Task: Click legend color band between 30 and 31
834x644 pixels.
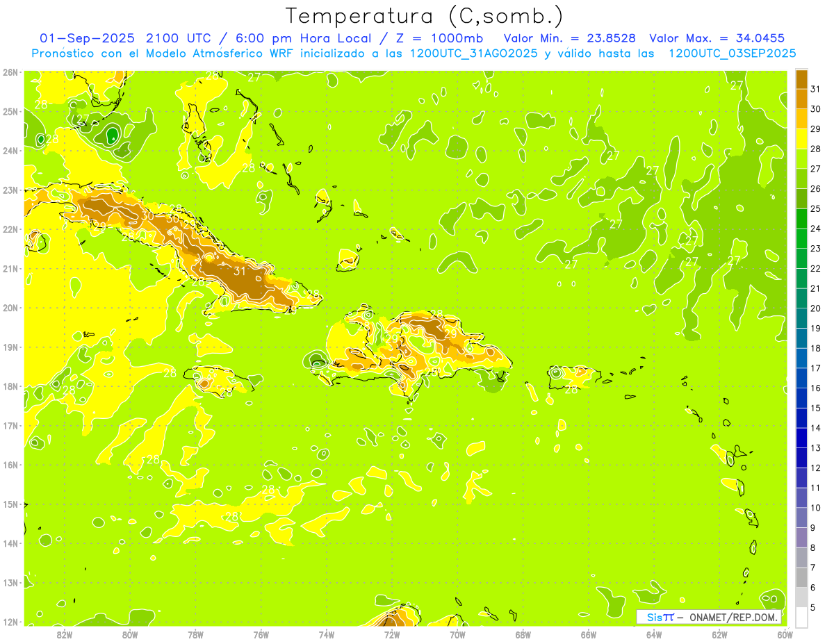Action: [x=801, y=99]
